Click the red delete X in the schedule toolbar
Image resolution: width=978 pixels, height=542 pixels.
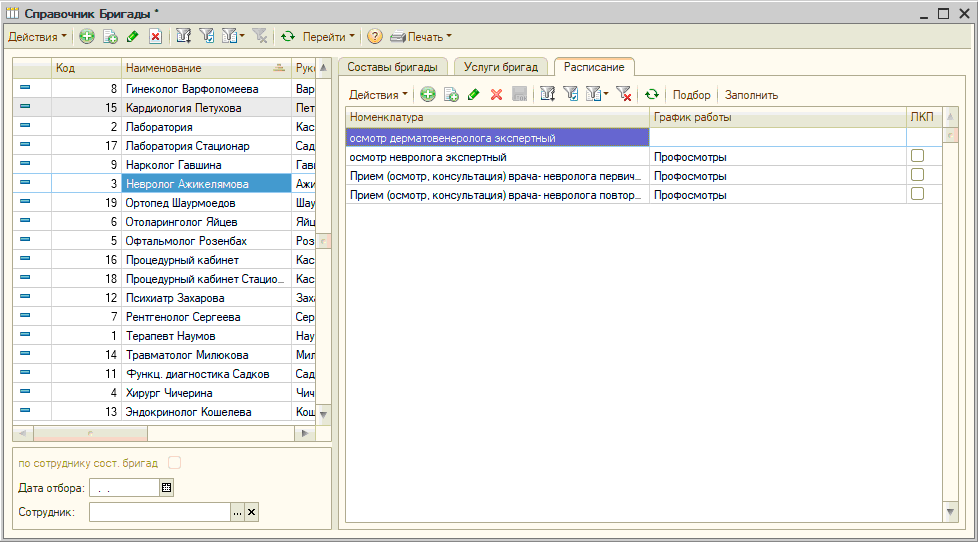496,95
